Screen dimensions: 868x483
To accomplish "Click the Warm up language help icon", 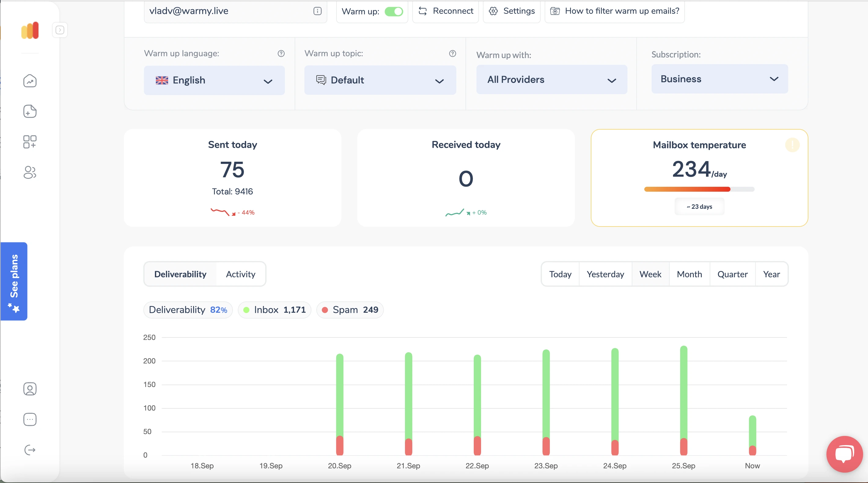I will tap(281, 53).
